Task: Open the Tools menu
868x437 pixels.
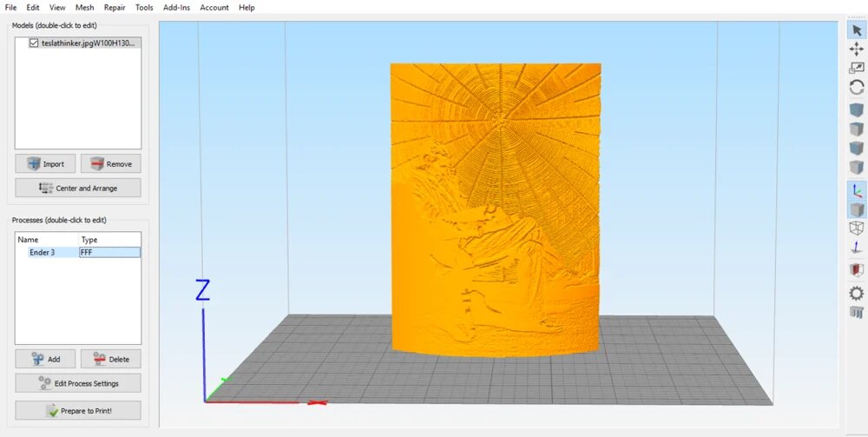Action: pyautogui.click(x=144, y=8)
